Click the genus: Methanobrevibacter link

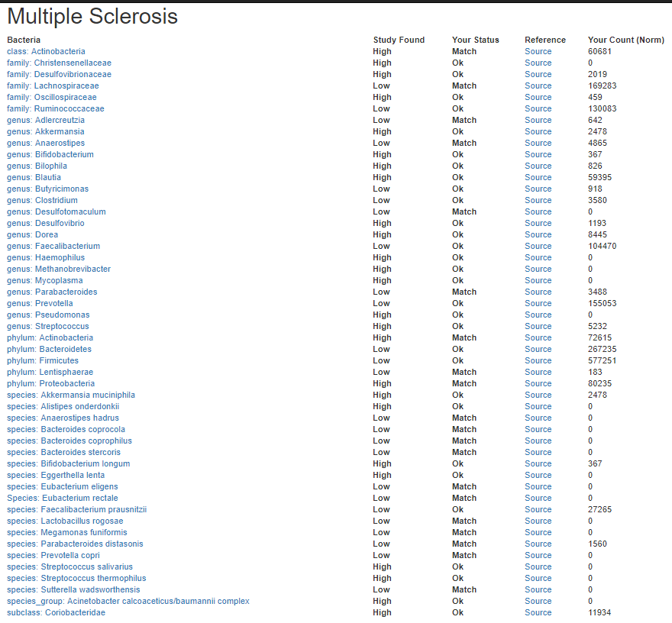tap(59, 269)
